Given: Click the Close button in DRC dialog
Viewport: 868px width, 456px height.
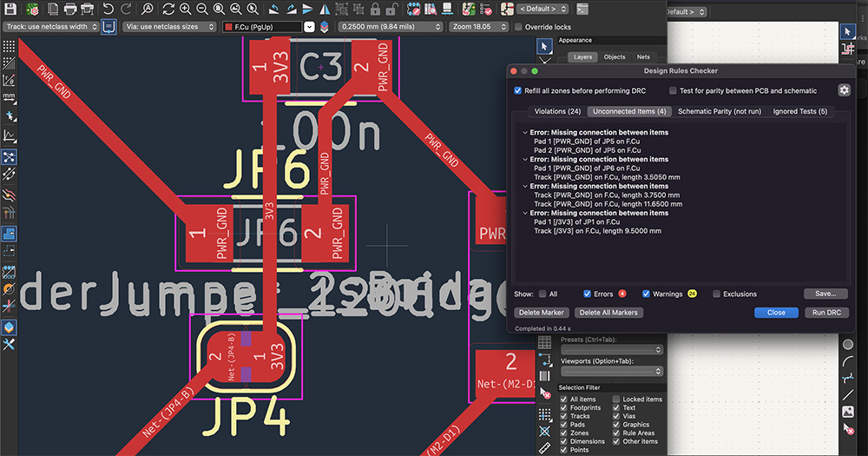Looking at the screenshot, I should (x=776, y=313).
